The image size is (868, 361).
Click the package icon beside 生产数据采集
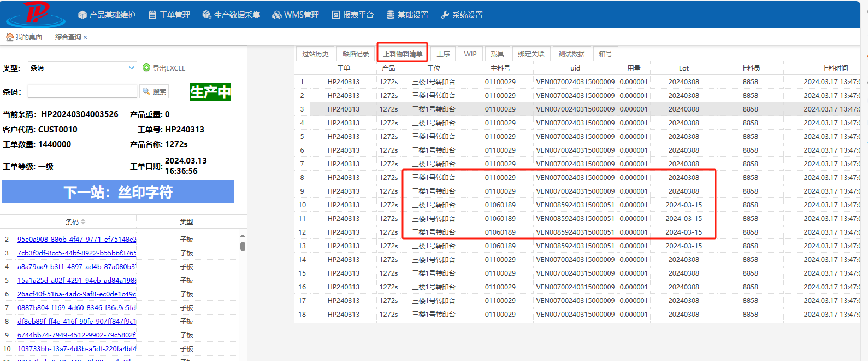(206, 15)
